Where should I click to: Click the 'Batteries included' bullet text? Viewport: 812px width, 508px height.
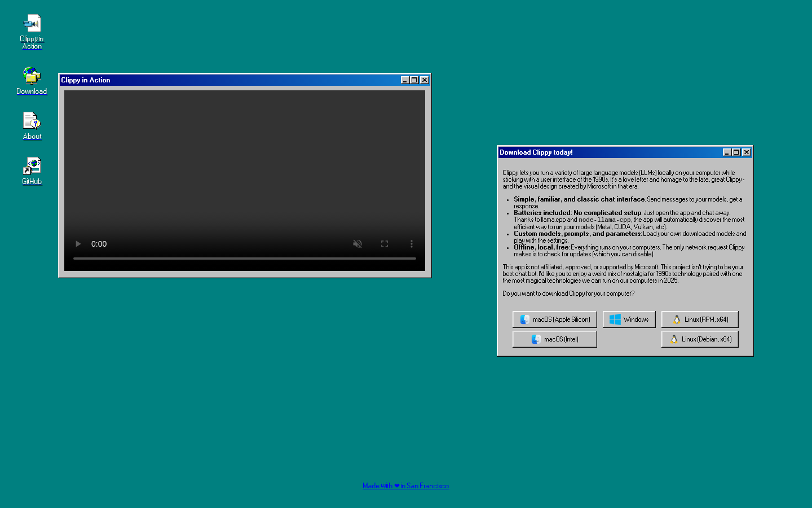click(629, 220)
